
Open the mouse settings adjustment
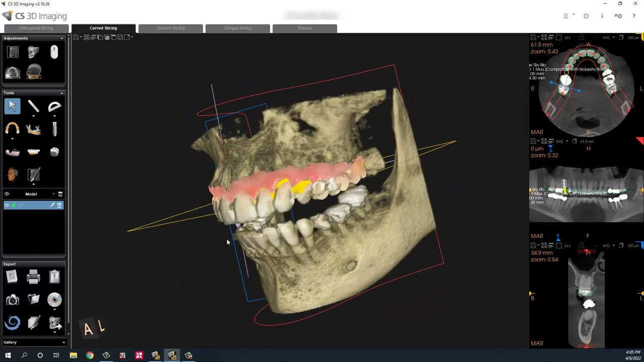(x=54, y=52)
